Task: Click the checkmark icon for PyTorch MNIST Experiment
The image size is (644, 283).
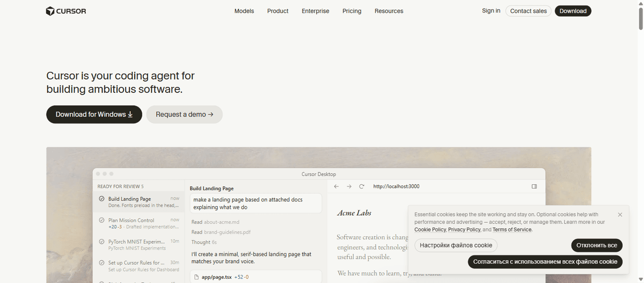Action: pos(101,242)
